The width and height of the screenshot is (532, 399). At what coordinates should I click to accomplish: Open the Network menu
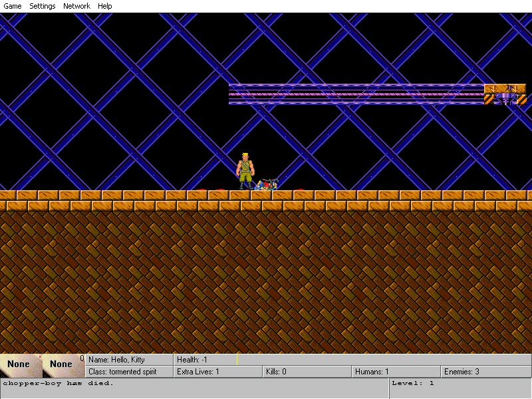coord(76,6)
